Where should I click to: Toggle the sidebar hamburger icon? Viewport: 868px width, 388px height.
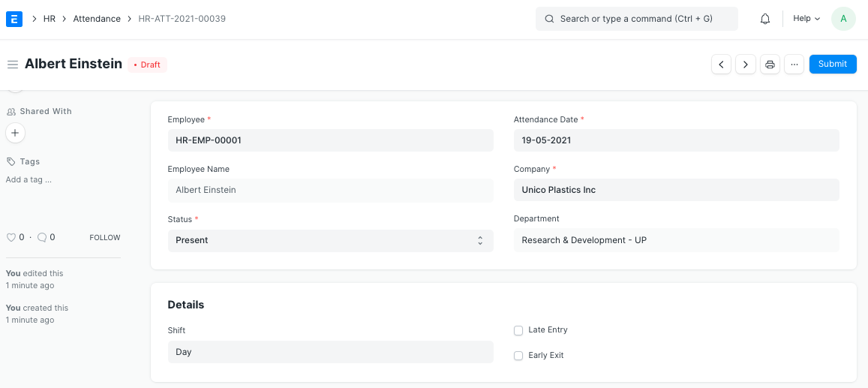pyautogui.click(x=13, y=65)
